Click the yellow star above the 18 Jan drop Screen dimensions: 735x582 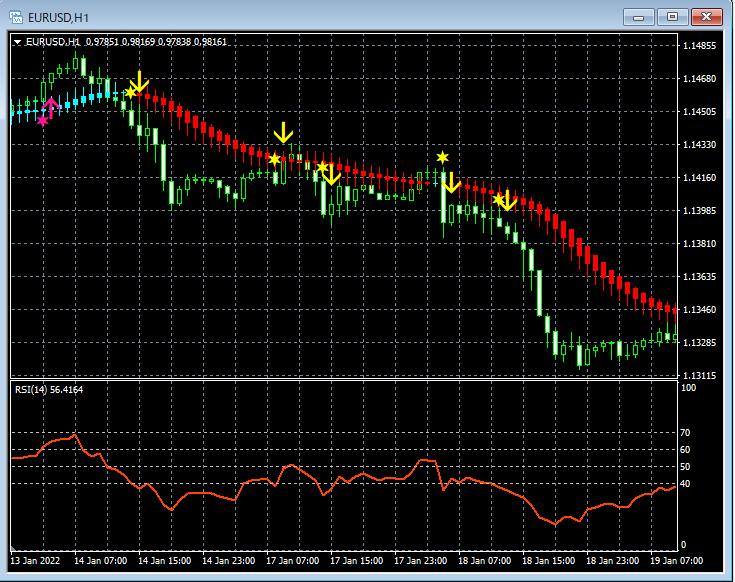click(x=442, y=157)
